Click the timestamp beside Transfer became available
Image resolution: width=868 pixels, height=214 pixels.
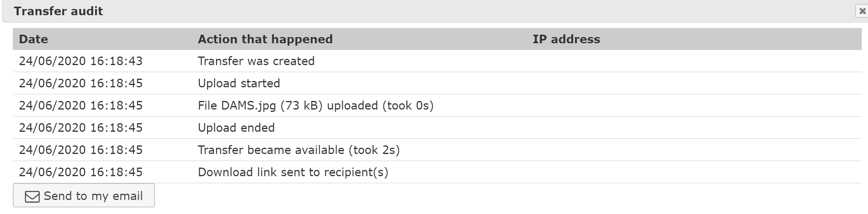coord(81,150)
